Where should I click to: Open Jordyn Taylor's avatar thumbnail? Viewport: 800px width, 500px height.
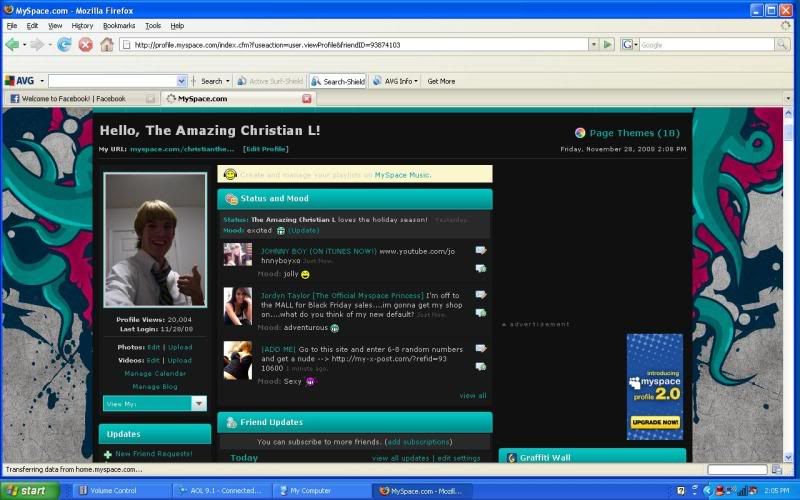point(238,306)
